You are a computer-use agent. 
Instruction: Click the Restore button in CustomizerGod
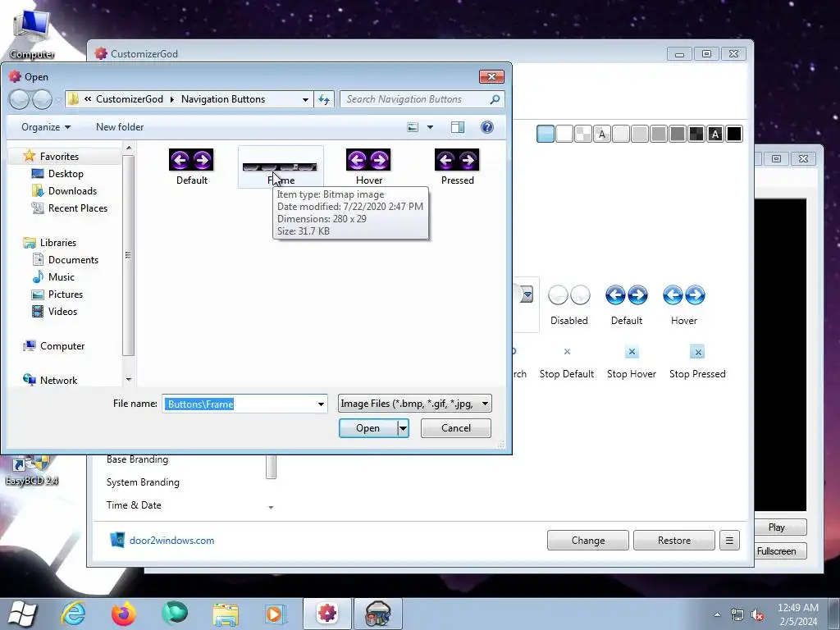[674, 541]
